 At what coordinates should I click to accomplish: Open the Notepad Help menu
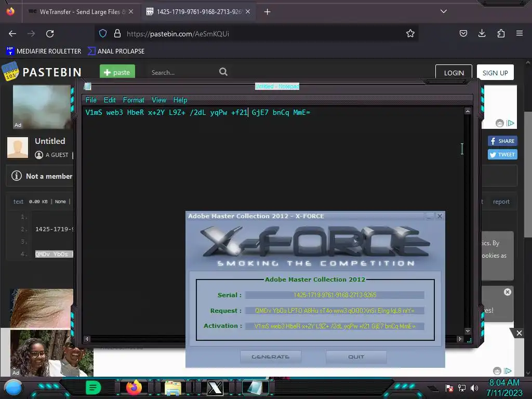tap(180, 100)
